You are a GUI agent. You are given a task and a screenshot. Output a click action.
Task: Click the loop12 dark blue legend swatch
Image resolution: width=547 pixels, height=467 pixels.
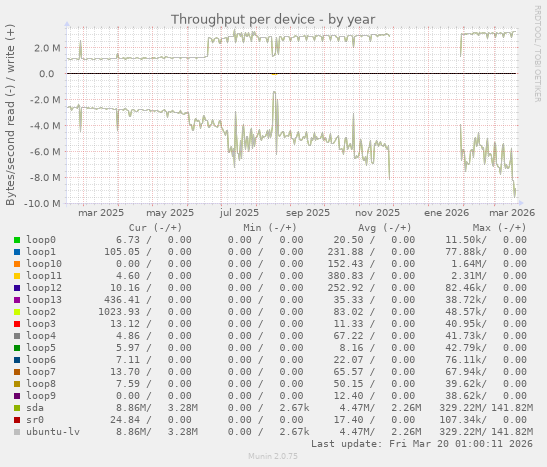tap(17, 288)
